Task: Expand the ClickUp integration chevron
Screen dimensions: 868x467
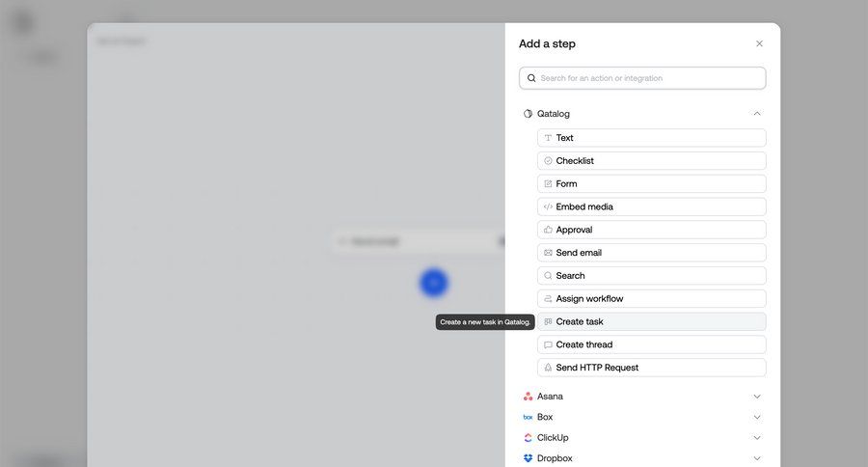Action: 757,438
